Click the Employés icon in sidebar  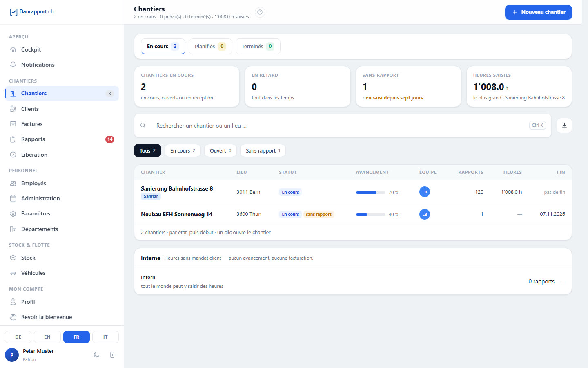13,183
